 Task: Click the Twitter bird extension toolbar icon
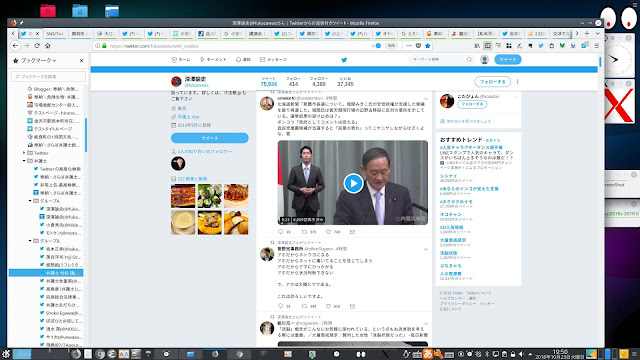[541, 46]
